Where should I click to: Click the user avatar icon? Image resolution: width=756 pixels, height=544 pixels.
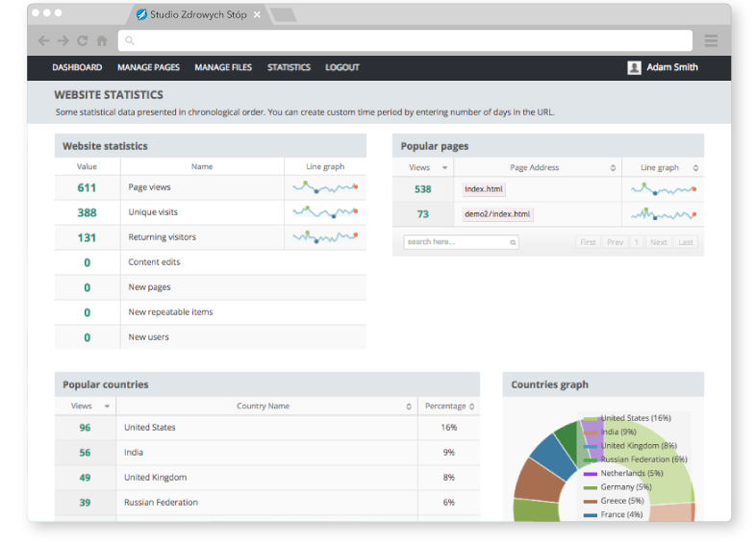[634, 67]
